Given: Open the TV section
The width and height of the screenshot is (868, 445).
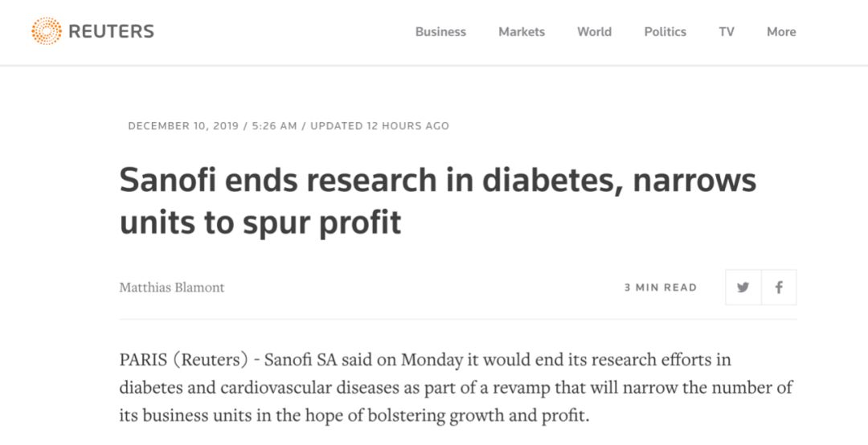Looking at the screenshot, I should click(x=727, y=32).
